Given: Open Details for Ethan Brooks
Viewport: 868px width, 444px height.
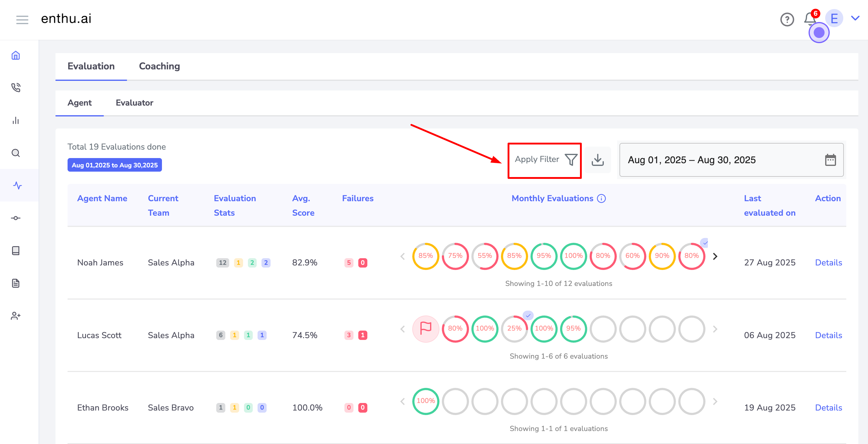Looking at the screenshot, I should click(x=828, y=408).
